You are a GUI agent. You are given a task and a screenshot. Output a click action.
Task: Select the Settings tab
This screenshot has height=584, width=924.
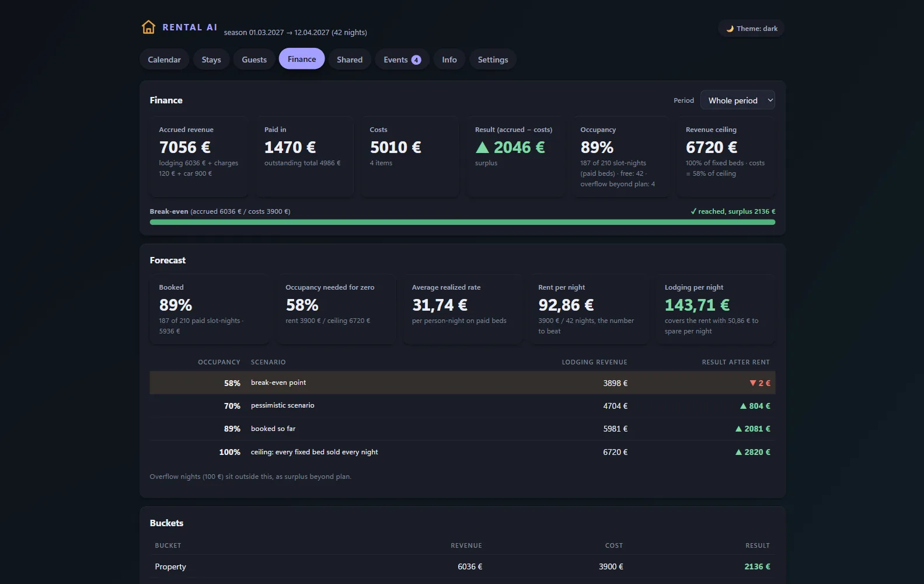pyautogui.click(x=493, y=60)
